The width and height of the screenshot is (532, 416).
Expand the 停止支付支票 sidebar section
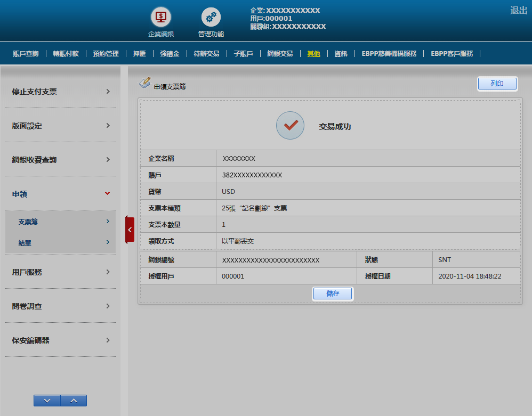60,92
